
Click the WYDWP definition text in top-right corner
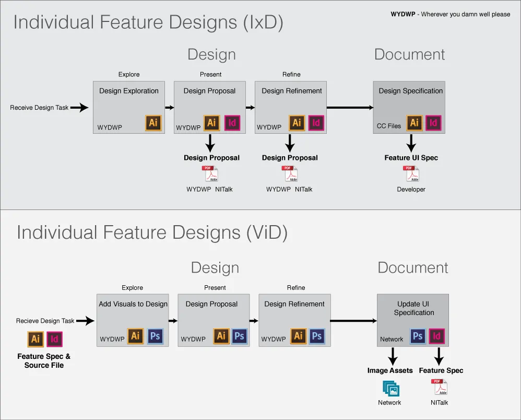pos(450,14)
